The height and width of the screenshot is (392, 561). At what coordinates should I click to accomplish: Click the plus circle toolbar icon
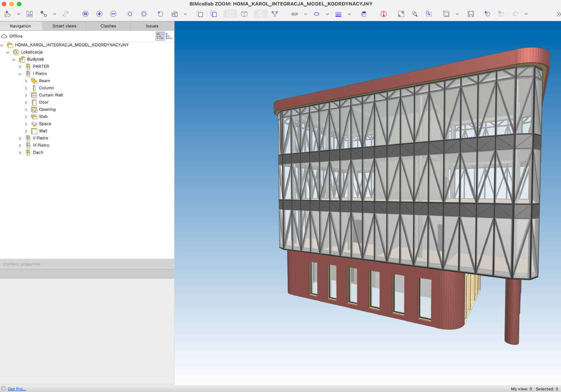pos(99,14)
